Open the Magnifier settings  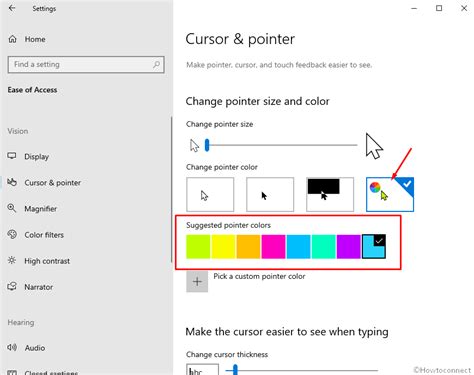click(40, 209)
